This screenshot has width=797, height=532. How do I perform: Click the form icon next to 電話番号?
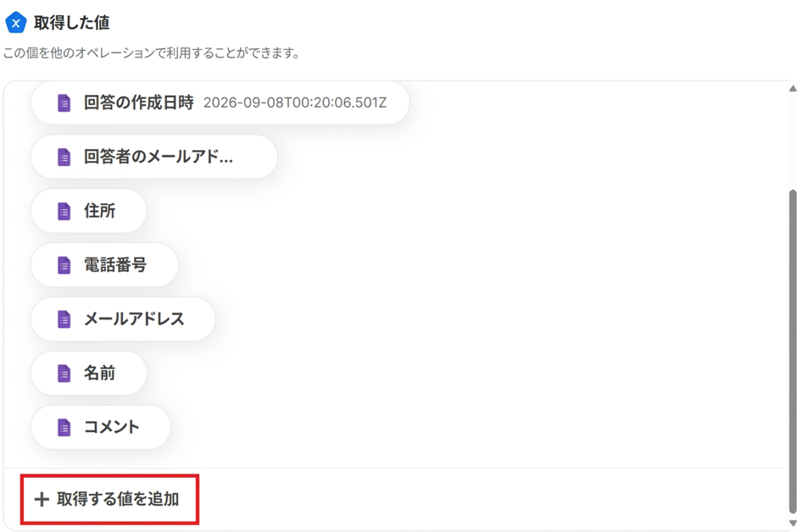64,265
